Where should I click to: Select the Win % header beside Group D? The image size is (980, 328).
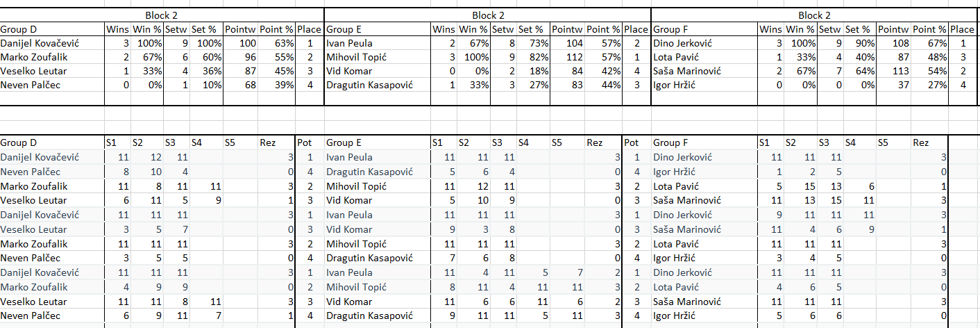click(146, 29)
